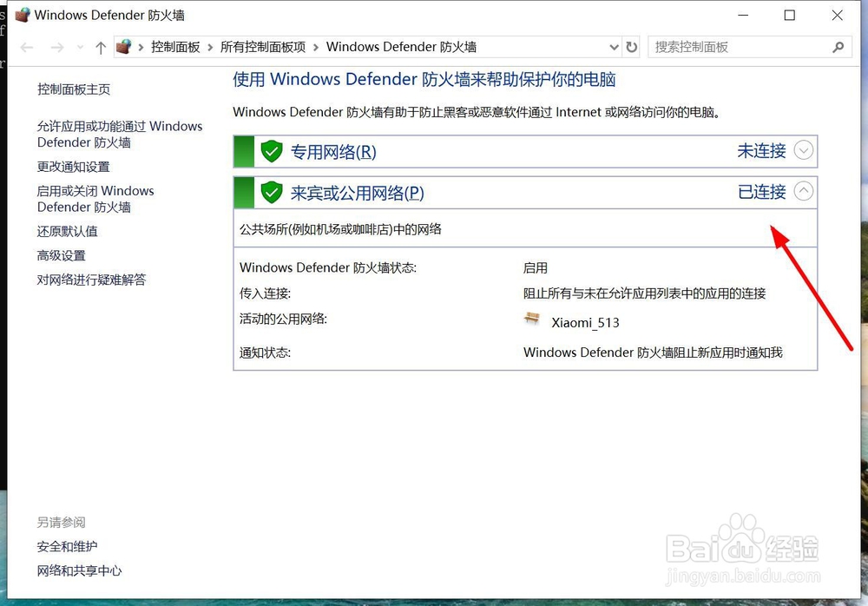The height and width of the screenshot is (606, 868).
Task: Open 控制面板主页 link
Action: coord(74,89)
